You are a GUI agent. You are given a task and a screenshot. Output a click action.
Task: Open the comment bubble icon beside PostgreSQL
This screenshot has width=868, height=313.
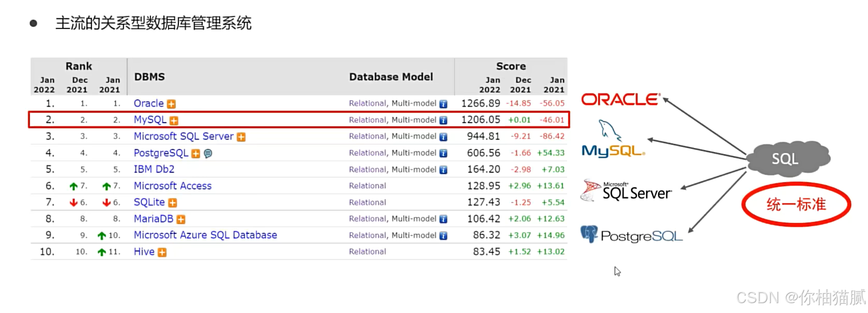click(208, 154)
